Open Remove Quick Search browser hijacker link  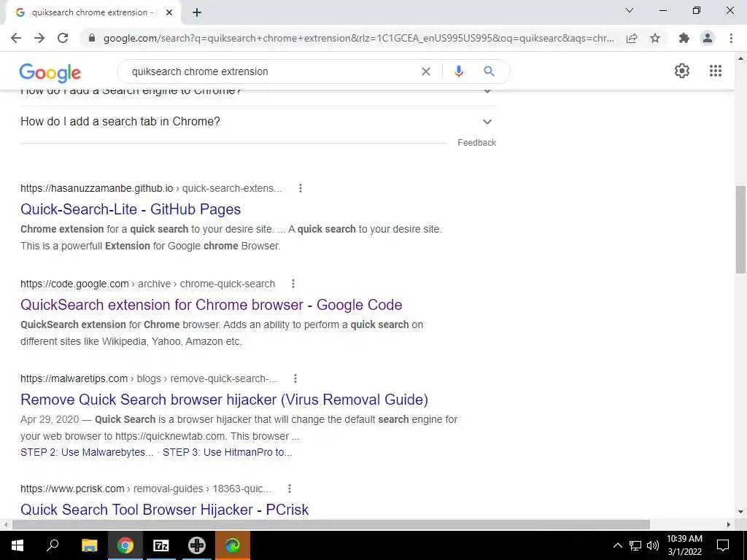point(225,400)
